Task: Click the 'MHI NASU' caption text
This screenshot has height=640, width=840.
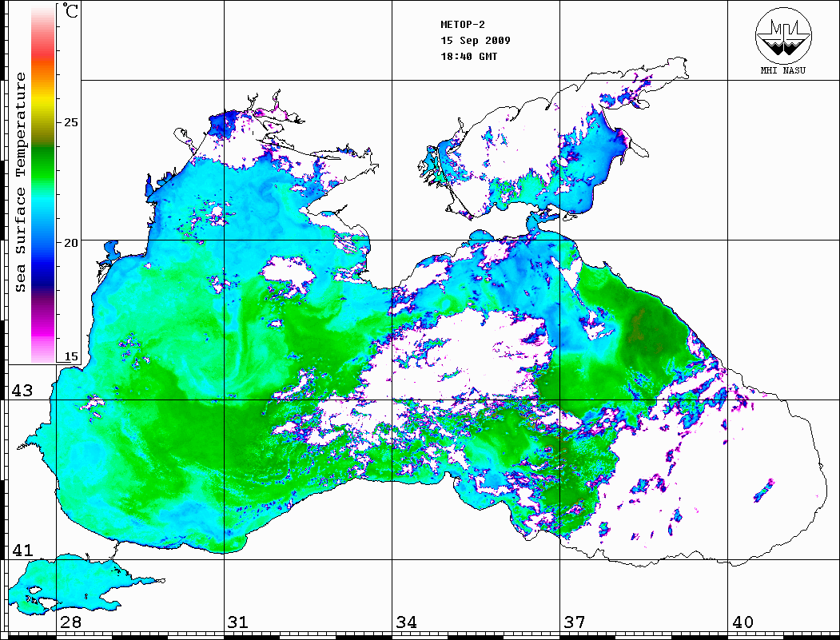Action: 782,70
